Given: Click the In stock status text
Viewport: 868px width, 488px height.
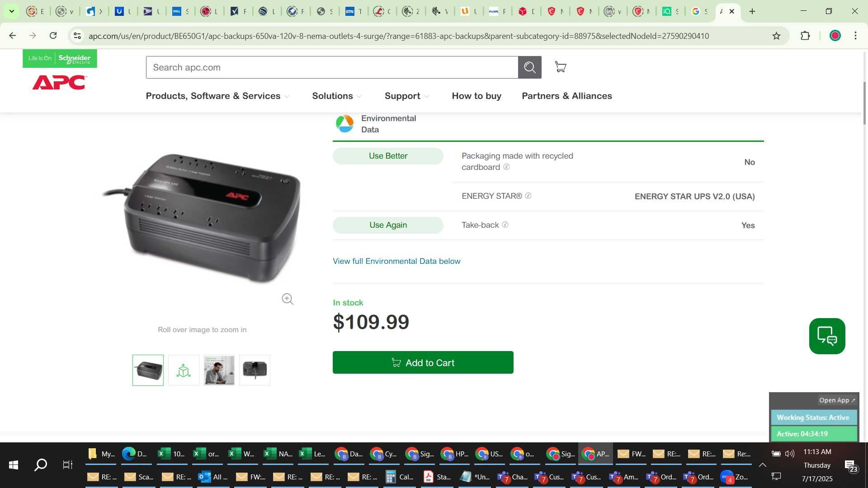Looking at the screenshot, I should pyautogui.click(x=348, y=303).
